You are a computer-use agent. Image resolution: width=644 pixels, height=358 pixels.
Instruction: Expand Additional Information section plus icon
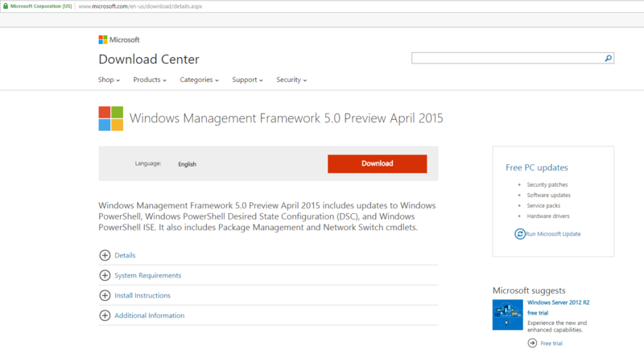click(105, 315)
